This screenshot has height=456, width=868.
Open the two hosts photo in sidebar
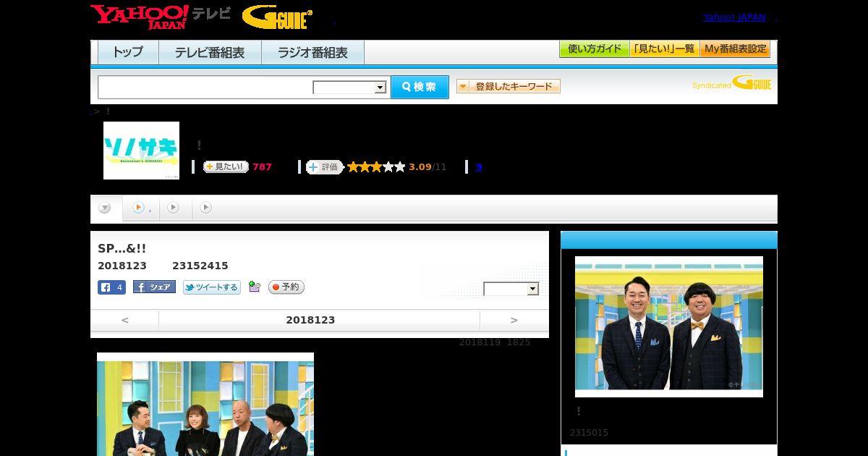pos(669,326)
